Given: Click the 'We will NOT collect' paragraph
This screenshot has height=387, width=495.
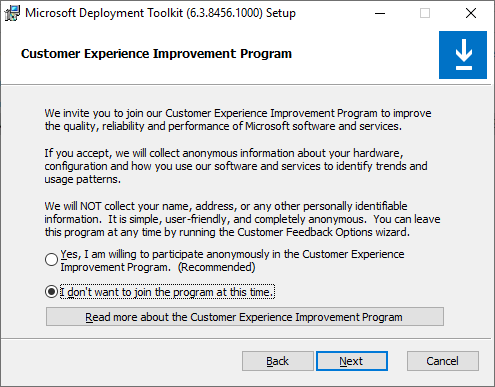Looking at the screenshot, I should [242, 219].
